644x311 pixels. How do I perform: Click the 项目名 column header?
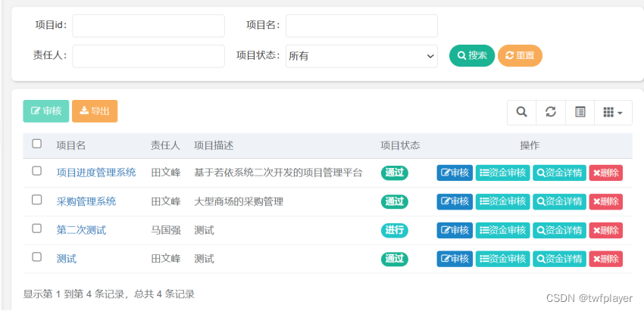71,145
